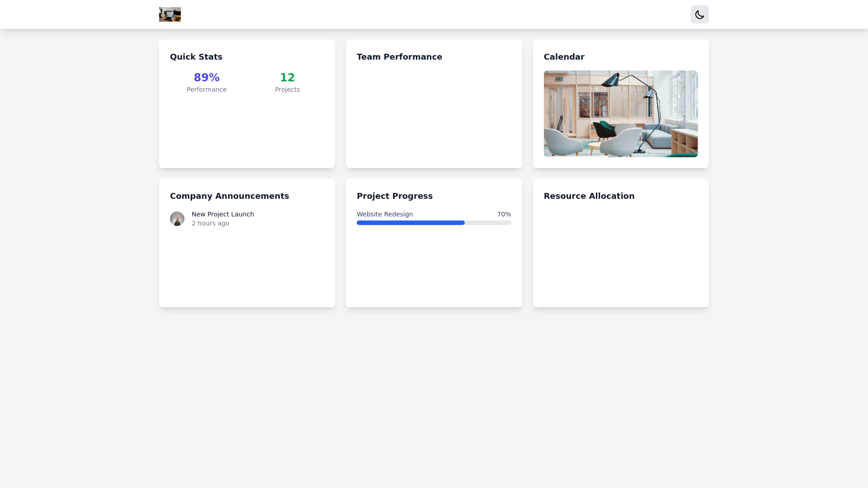The width and height of the screenshot is (868, 488).
Task: View the office photo in the Calendar card
Action: point(620,113)
